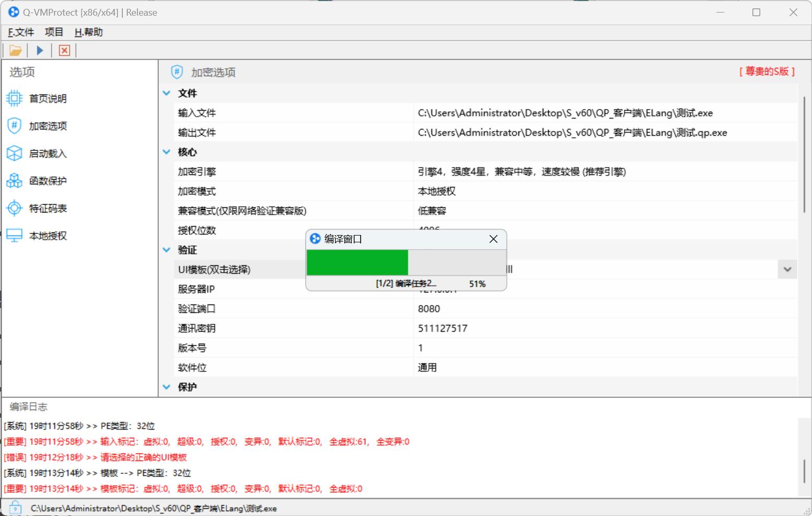The height and width of the screenshot is (516, 812).
Task: Click the red X stop toolbar icon
Action: coord(64,50)
